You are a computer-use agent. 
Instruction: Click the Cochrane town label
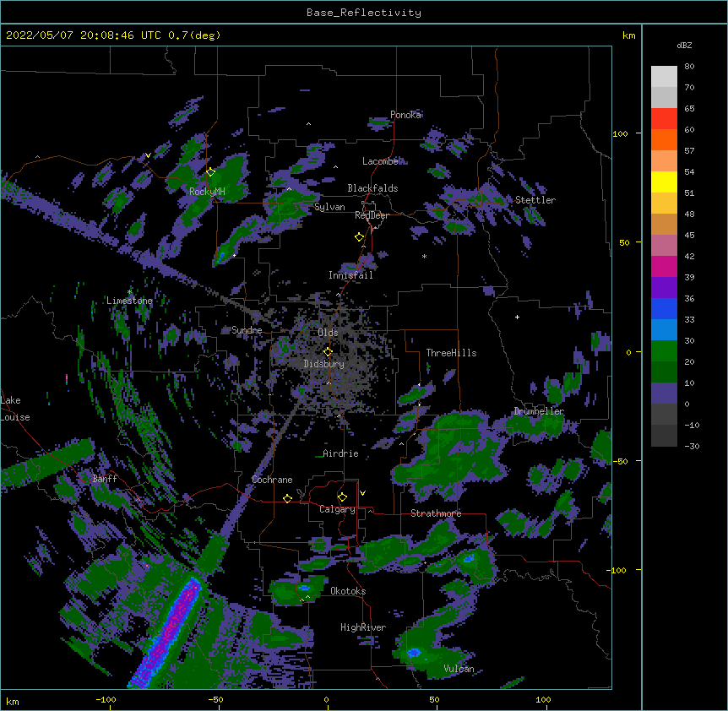[272, 480]
